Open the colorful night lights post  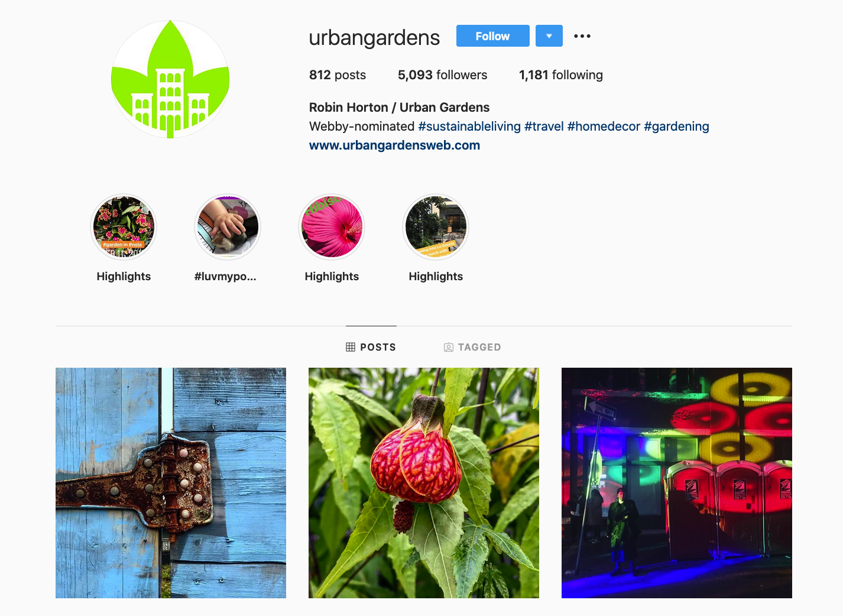pos(677,483)
